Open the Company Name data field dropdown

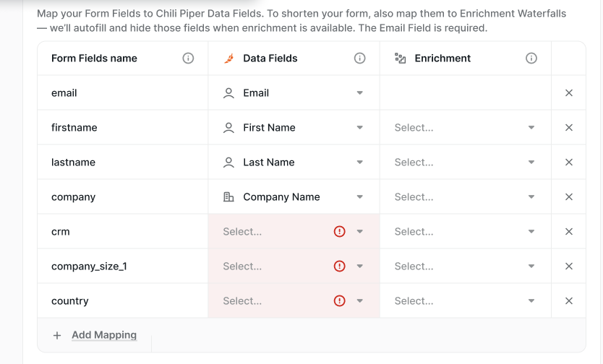[x=294, y=196]
